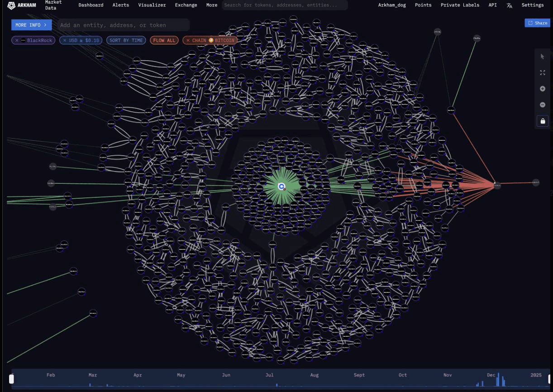Image resolution: width=553 pixels, height=392 pixels.
Task: Click the 2025 label on the timeline
Action: (536, 375)
